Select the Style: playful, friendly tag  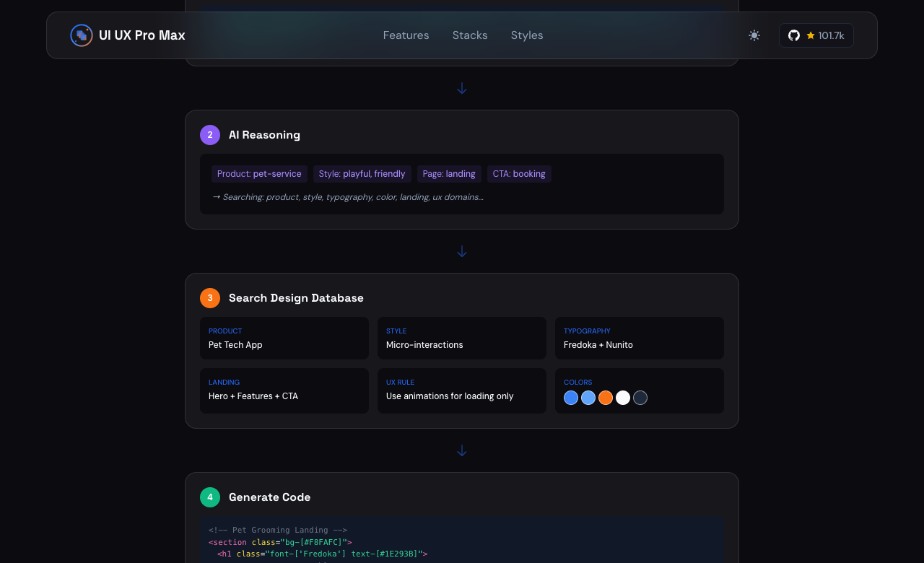[x=362, y=174]
